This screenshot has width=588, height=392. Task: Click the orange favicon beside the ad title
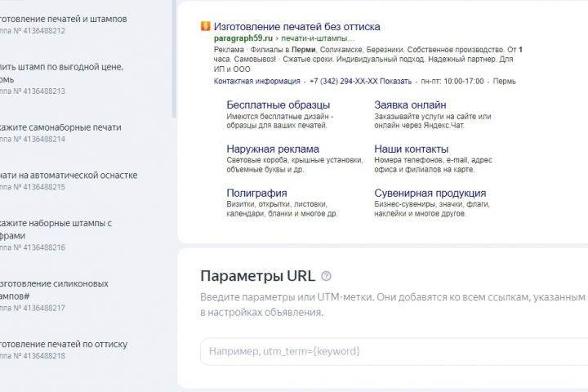tap(206, 26)
